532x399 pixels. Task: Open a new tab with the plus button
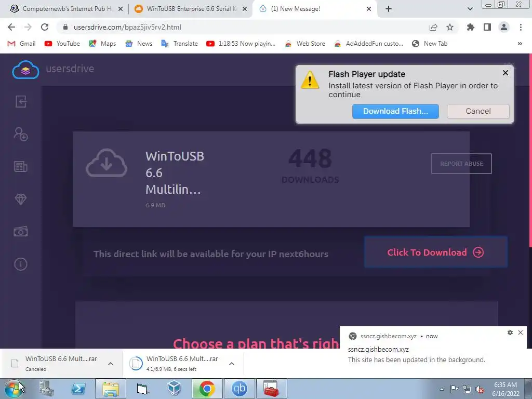coord(389,9)
